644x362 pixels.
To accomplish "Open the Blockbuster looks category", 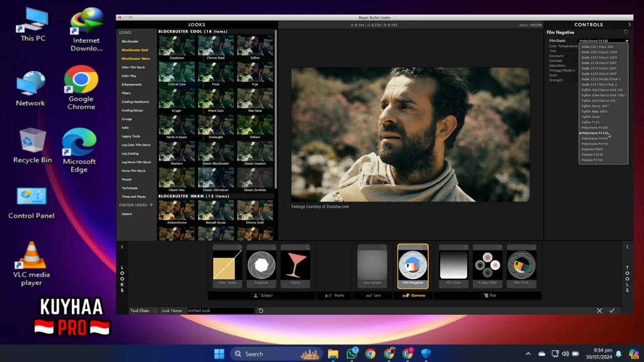I will 130,41.
